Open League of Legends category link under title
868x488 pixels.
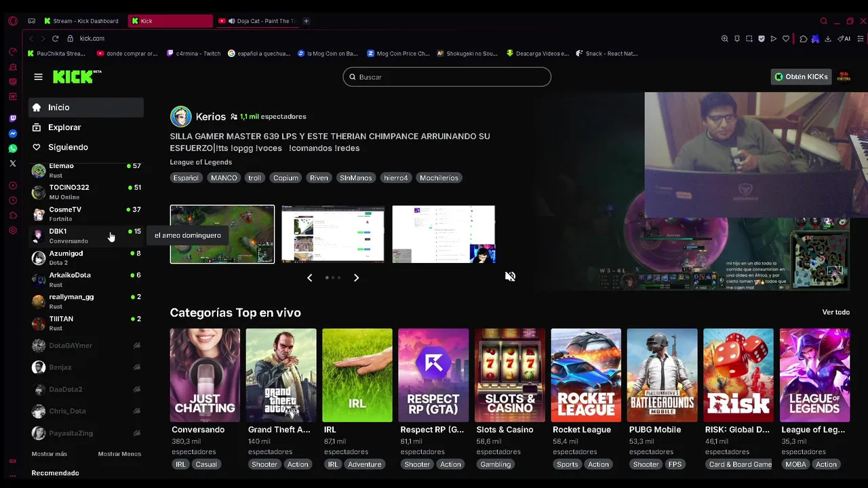click(x=201, y=162)
